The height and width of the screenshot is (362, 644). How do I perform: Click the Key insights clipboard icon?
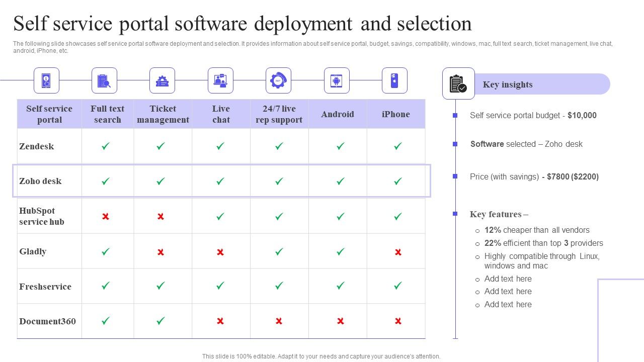click(458, 83)
